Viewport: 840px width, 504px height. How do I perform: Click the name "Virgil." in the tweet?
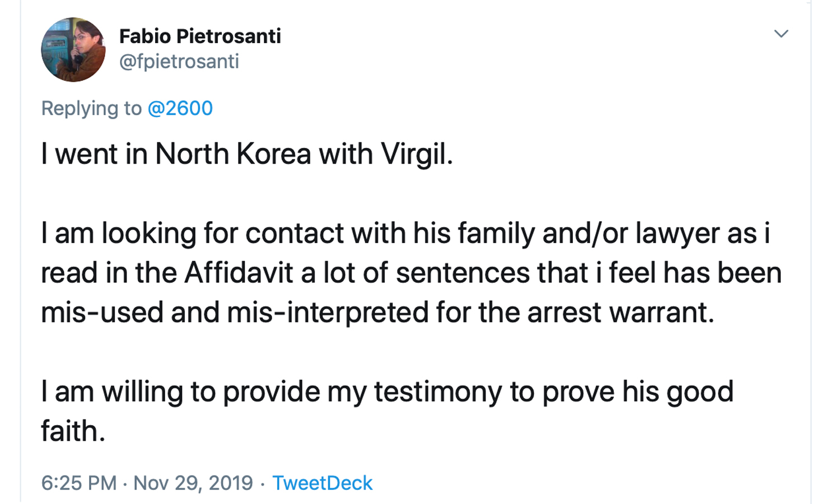click(x=417, y=154)
